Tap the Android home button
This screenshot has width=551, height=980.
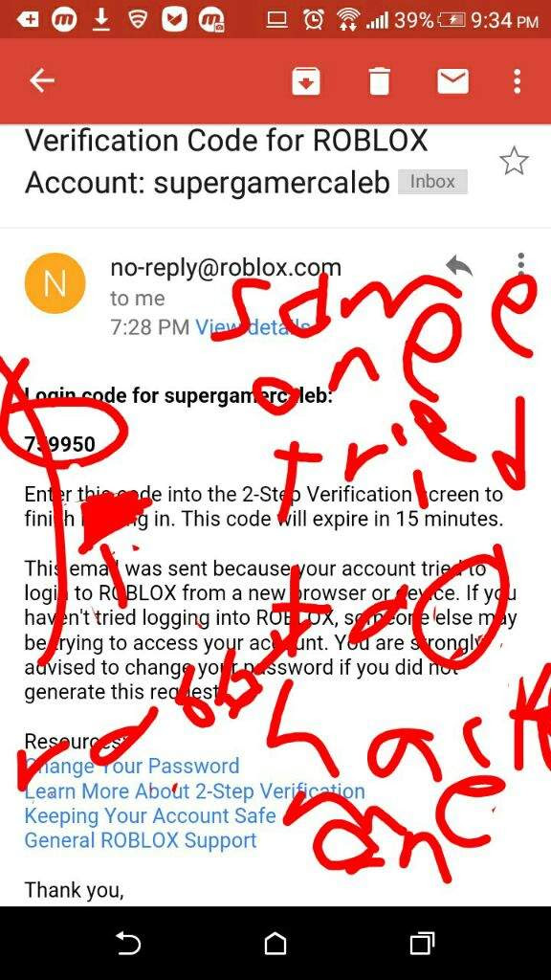point(275,943)
